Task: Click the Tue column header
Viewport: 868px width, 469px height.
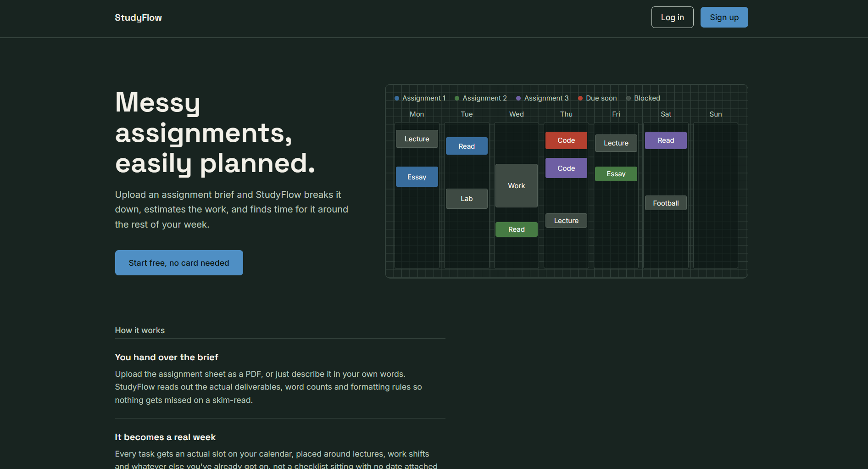Action: click(467, 114)
